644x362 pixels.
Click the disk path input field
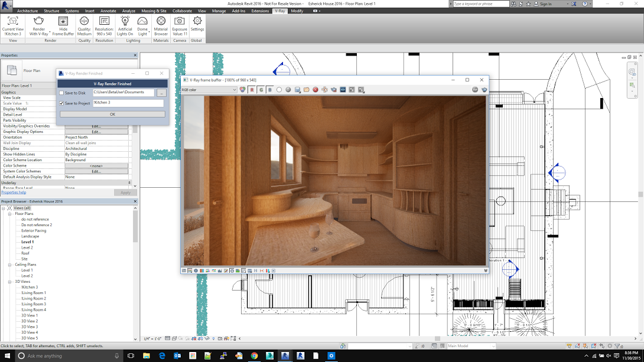[123, 93]
